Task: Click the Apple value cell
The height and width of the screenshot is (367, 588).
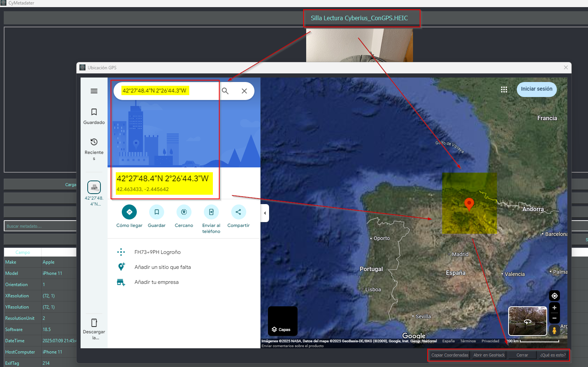Action: coord(59,262)
